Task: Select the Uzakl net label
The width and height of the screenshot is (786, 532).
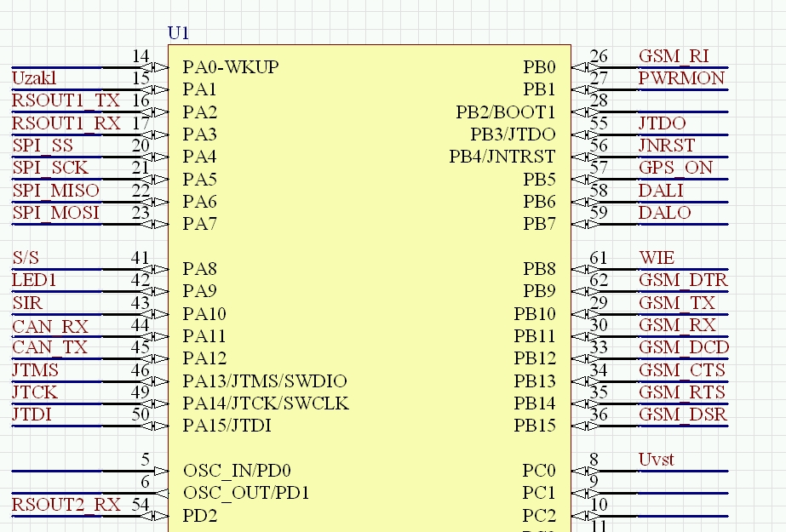Action: point(34,78)
